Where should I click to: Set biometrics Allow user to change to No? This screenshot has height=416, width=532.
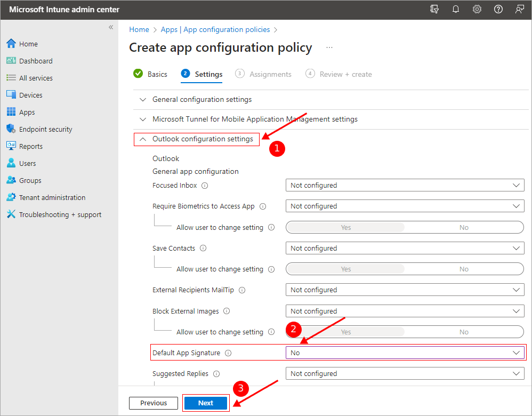coord(464,227)
